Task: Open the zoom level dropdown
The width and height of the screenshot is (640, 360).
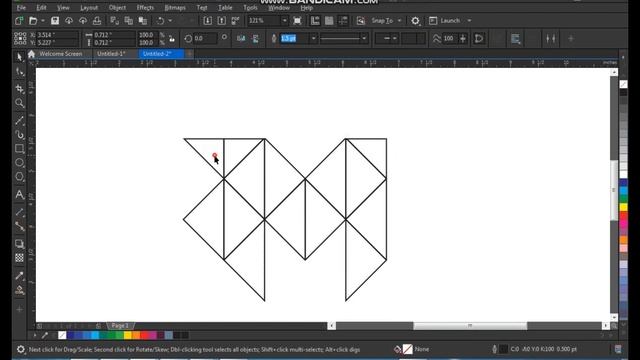Action: click(x=284, y=20)
